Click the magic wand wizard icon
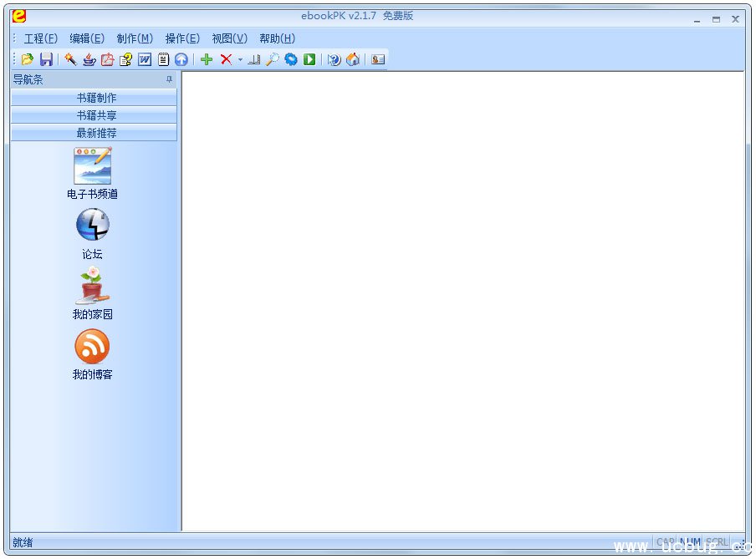 [70, 59]
